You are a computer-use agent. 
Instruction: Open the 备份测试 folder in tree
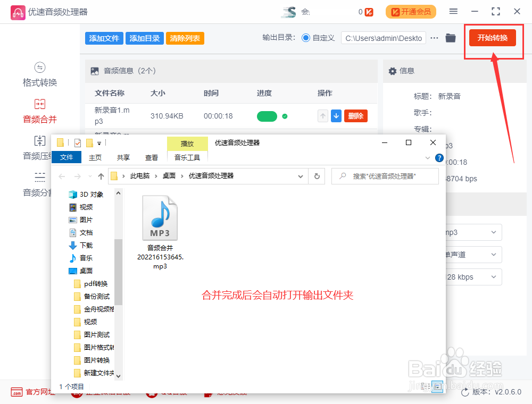click(92, 296)
